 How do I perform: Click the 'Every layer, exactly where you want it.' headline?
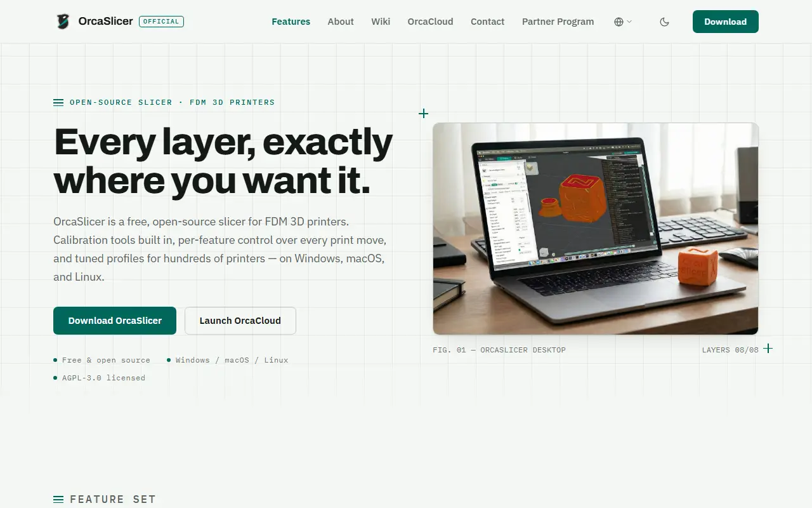click(223, 161)
